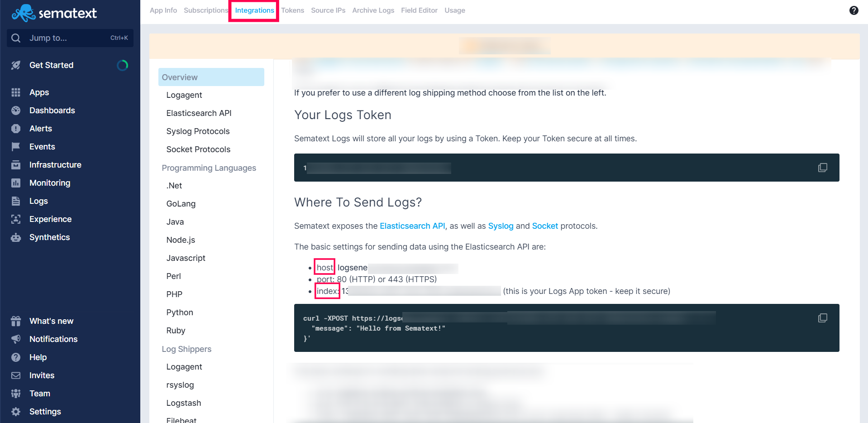Open the Dashboards section label

[x=52, y=111]
